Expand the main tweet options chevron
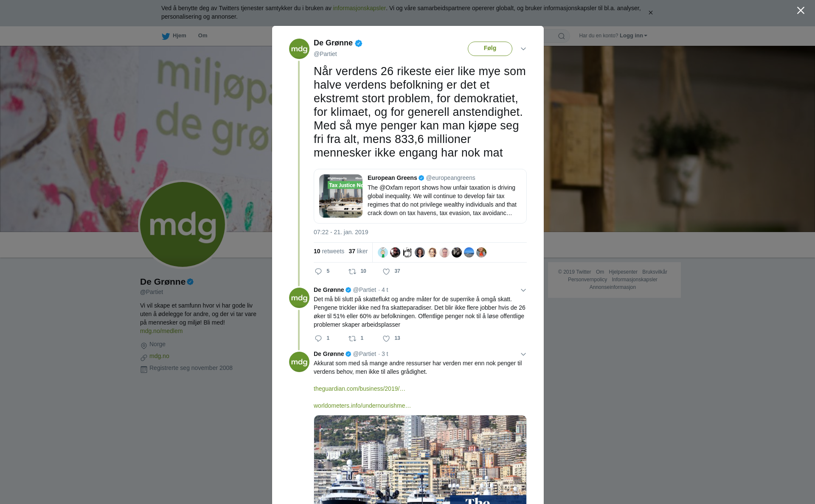 [x=523, y=49]
